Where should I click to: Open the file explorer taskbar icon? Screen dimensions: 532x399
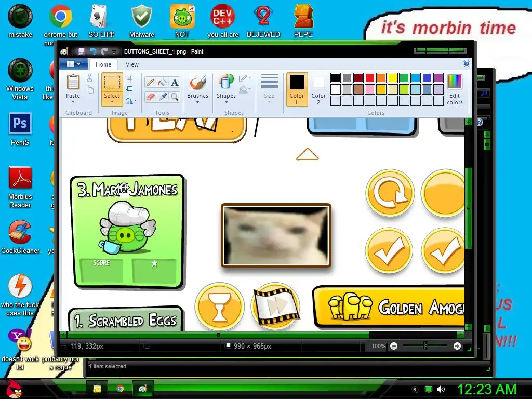97,389
